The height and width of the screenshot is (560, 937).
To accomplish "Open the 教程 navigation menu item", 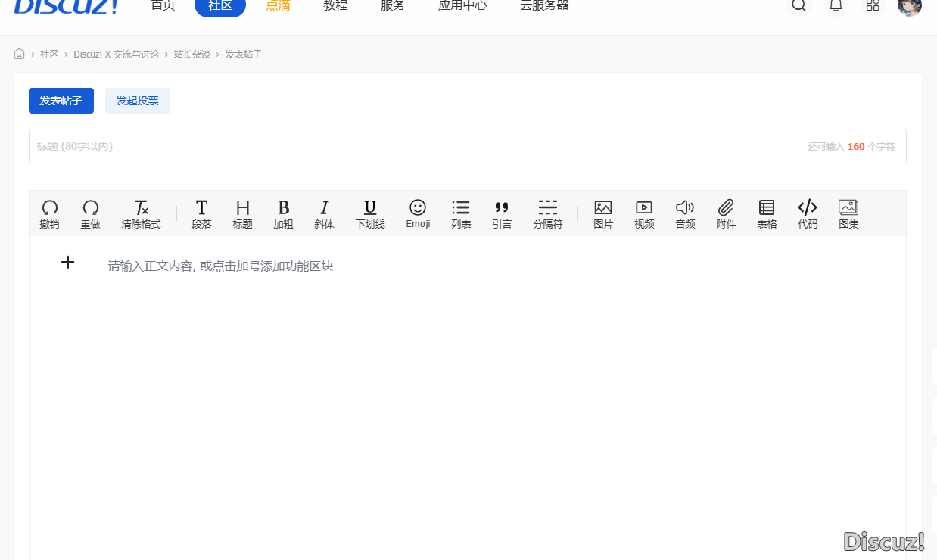I will click(x=335, y=5).
